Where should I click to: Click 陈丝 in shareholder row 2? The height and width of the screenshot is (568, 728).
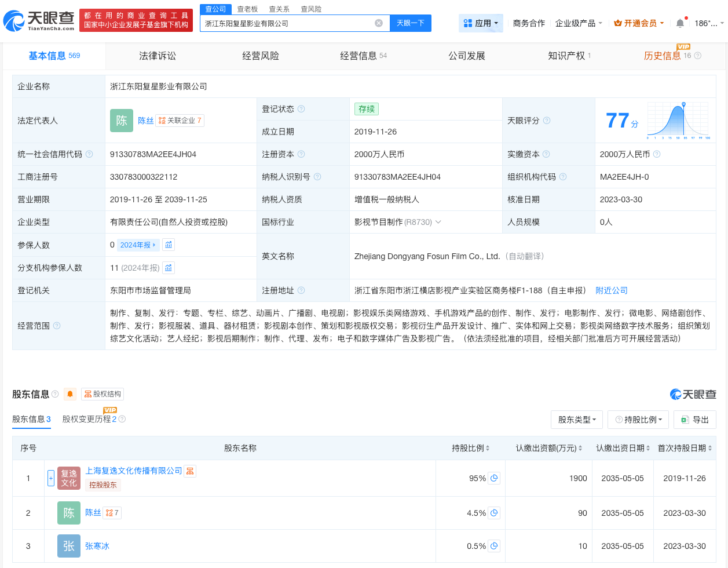(x=93, y=512)
